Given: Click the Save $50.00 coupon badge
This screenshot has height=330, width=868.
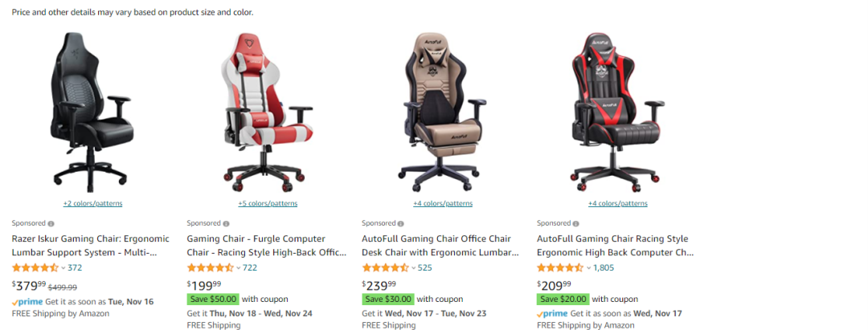Looking at the screenshot, I should point(213,299).
